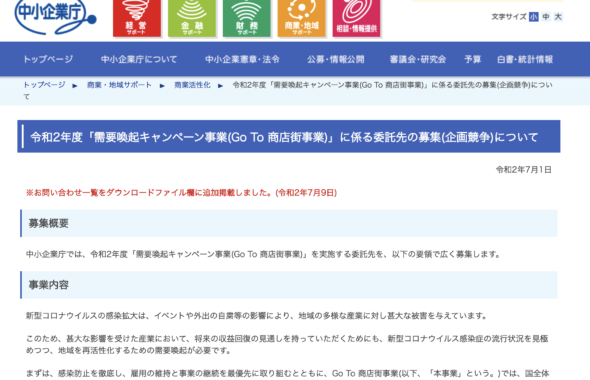Open the pink 相談・情報提供 icon

[x=356, y=18]
